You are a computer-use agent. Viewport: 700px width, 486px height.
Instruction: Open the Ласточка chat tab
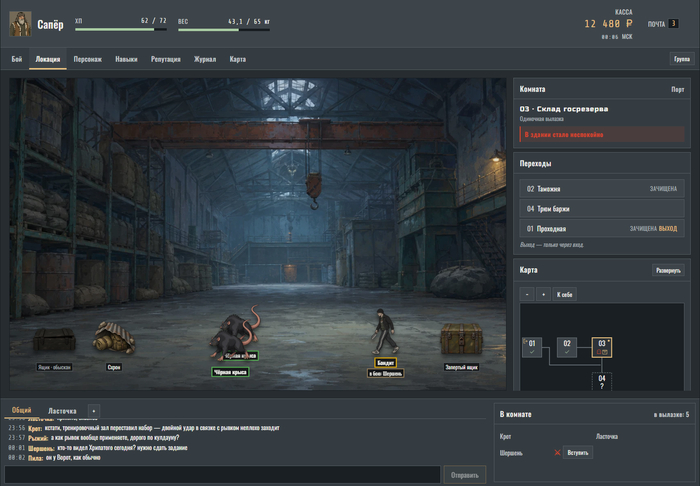click(x=62, y=411)
